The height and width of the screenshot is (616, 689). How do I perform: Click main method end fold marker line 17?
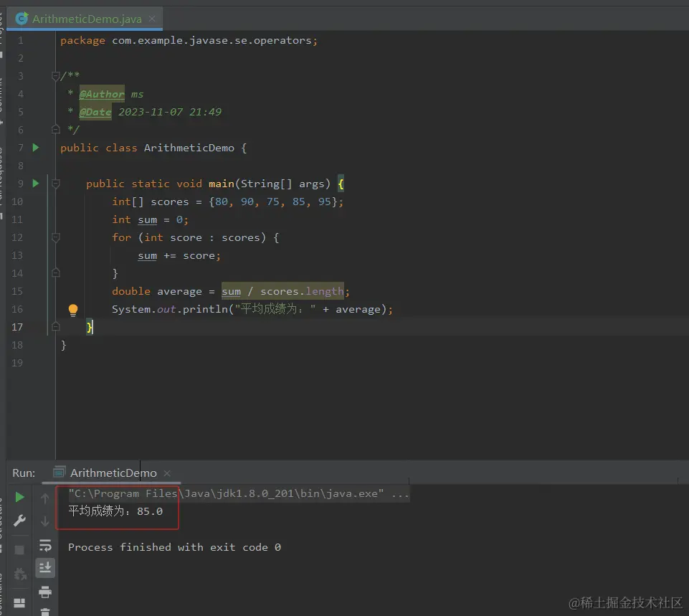(55, 326)
